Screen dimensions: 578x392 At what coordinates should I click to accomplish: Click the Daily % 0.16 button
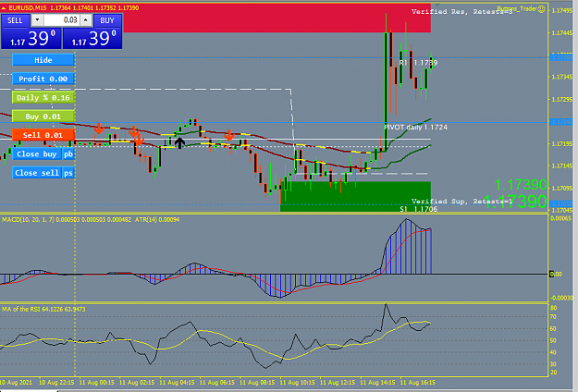pyautogui.click(x=43, y=98)
